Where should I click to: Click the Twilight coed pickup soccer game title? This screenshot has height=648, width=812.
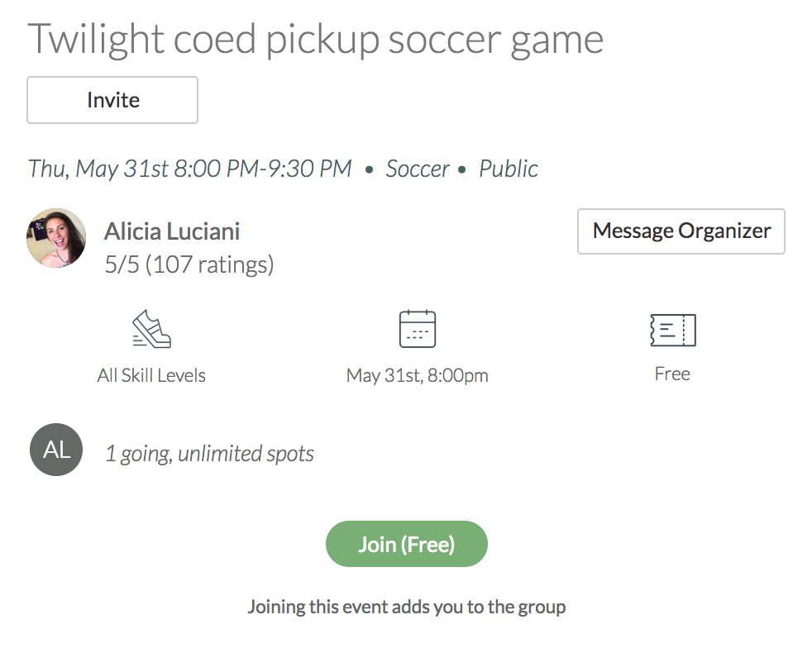[316, 40]
